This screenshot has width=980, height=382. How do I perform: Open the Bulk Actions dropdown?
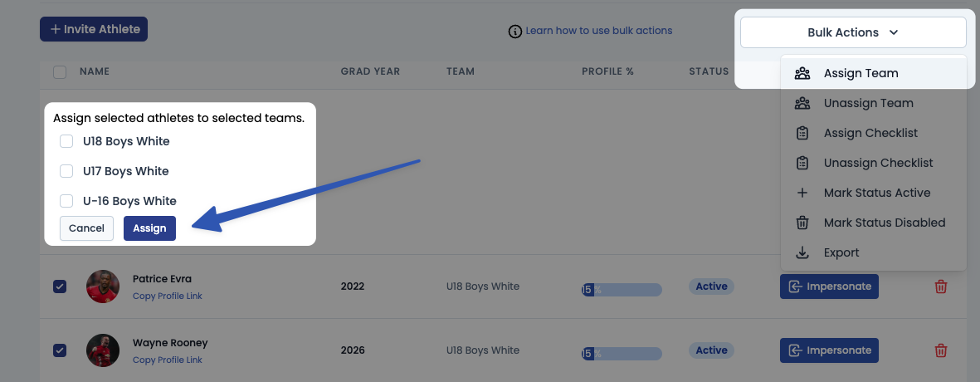(853, 32)
